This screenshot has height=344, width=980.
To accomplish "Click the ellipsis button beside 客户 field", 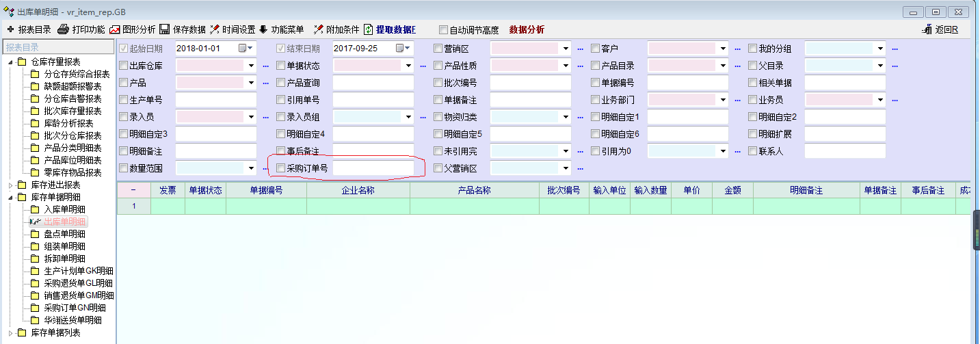I will coord(737,49).
